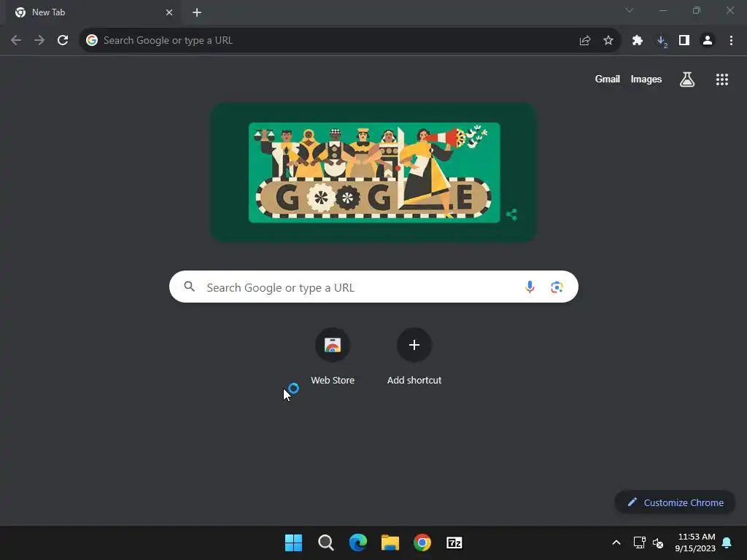The width and height of the screenshot is (747, 560).
Task: Open the side panel
Action: coord(684,41)
